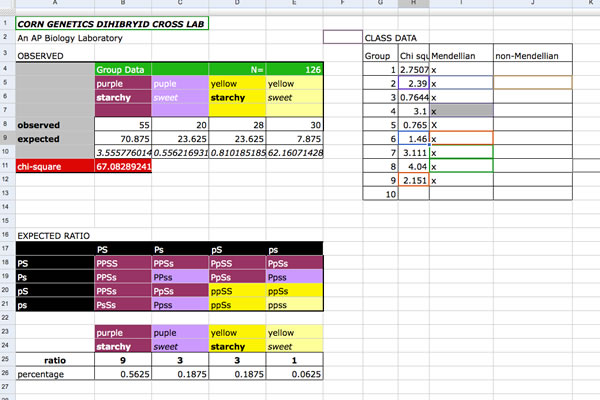Click the 'observed' row label

point(55,125)
